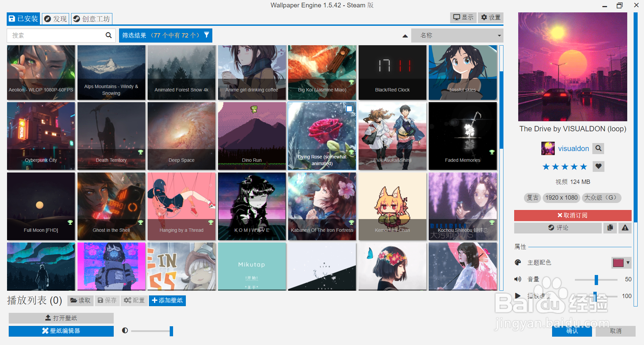Open the 配置 playlist configuration gears
Viewport: 644px width, 345px height.
[134, 300]
